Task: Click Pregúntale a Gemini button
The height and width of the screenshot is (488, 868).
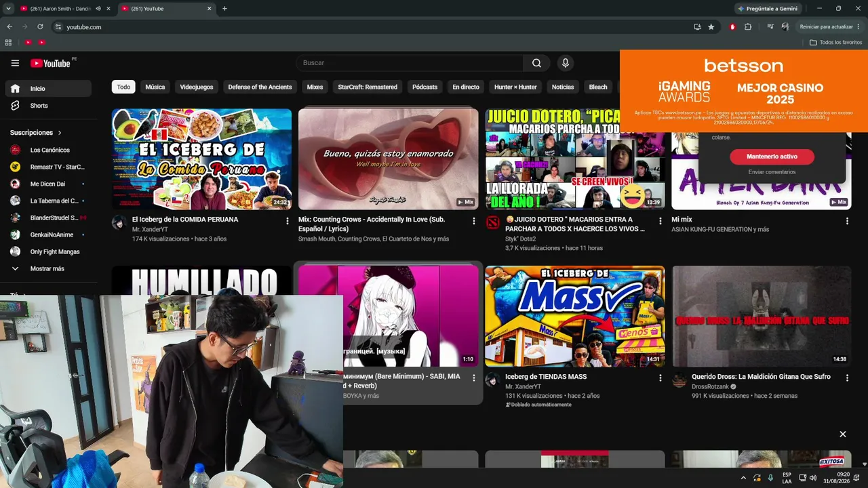Action: 767,9
